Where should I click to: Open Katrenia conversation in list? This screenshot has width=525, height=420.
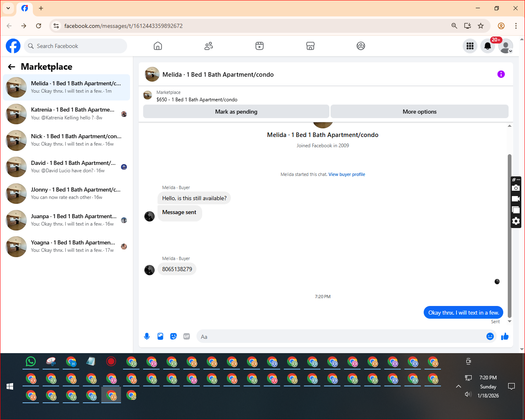pos(66,114)
